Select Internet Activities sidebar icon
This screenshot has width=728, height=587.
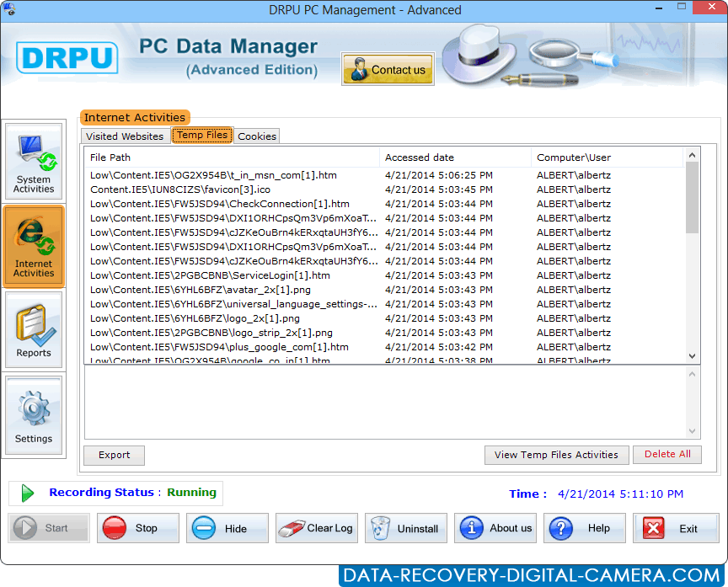34,247
